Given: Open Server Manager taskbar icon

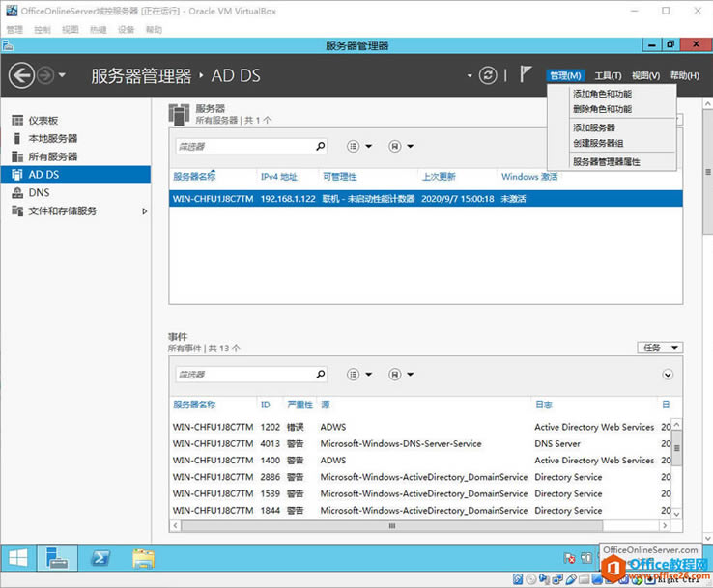Looking at the screenshot, I should [x=57, y=557].
